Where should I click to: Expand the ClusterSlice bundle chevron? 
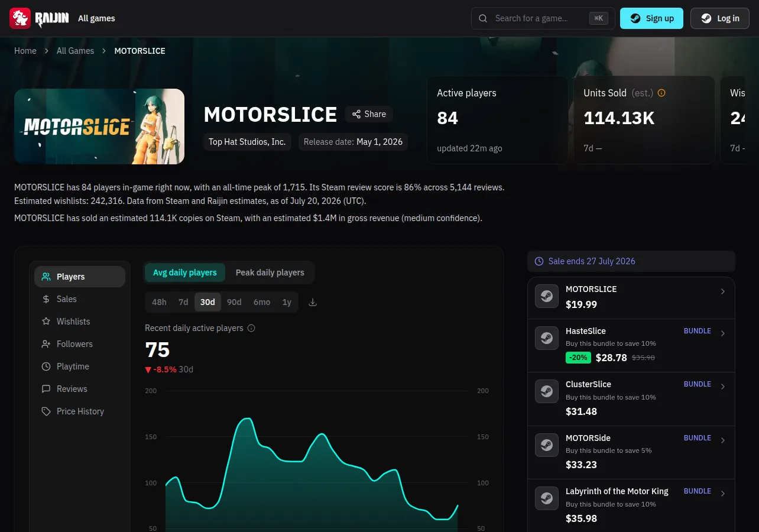(x=723, y=387)
